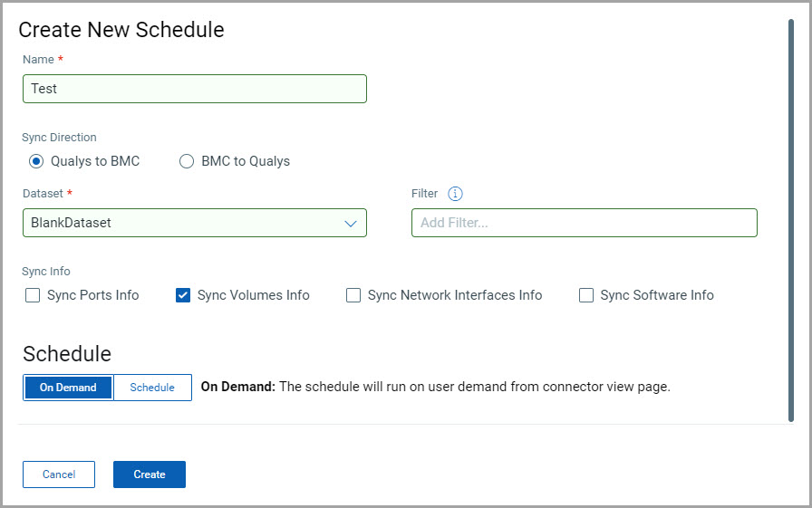Image resolution: width=812 pixels, height=508 pixels.
Task: Click the Sync Info section label
Action: (x=46, y=271)
